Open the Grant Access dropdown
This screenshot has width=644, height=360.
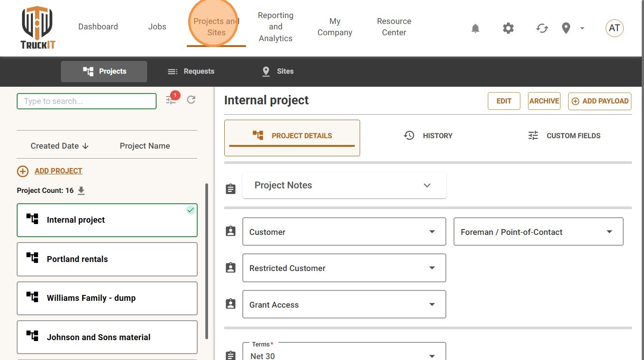pyautogui.click(x=344, y=304)
